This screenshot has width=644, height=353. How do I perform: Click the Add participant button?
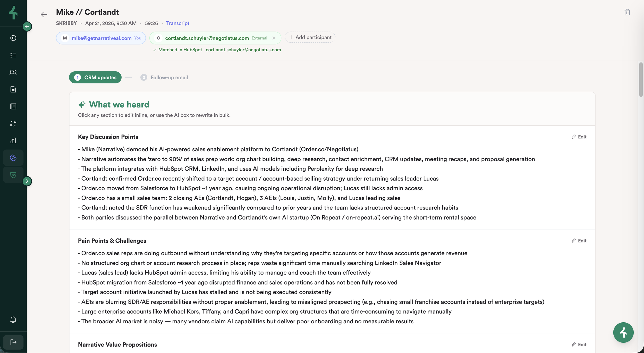pos(310,37)
